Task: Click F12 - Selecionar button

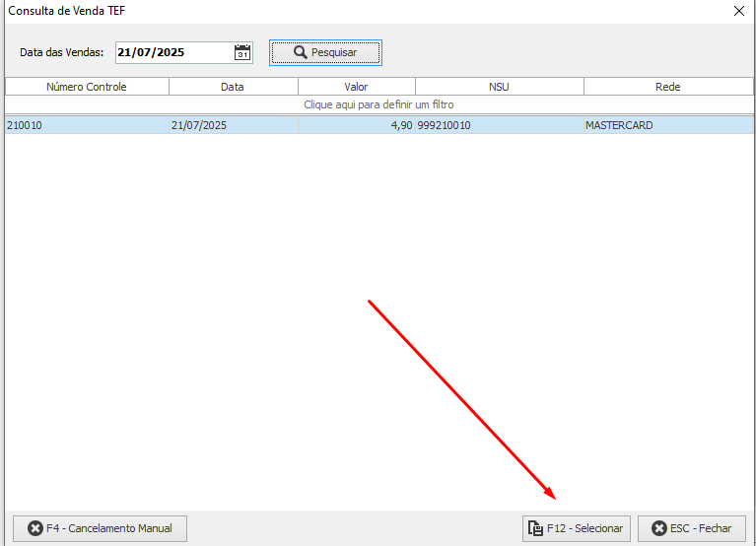Action: (576, 528)
